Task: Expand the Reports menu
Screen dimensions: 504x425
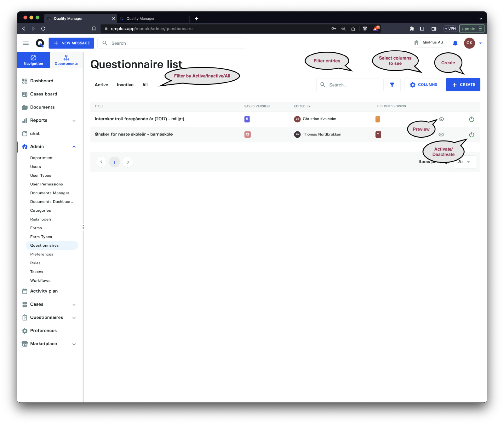Action: pos(74,121)
